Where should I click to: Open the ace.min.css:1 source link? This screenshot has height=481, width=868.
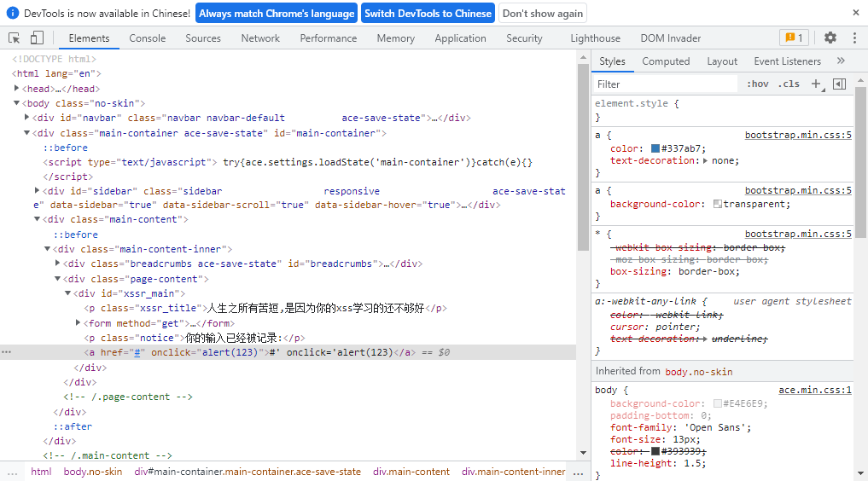point(814,390)
